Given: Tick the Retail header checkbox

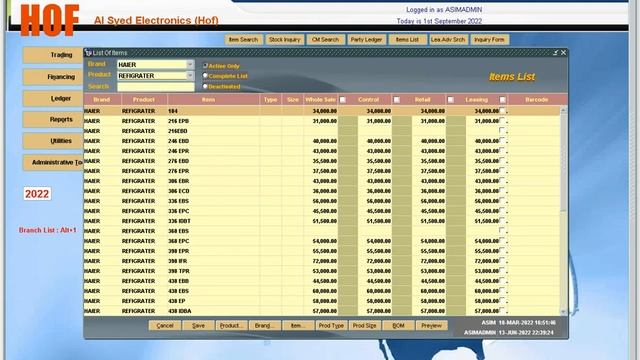Looking at the screenshot, I should click(x=451, y=100).
